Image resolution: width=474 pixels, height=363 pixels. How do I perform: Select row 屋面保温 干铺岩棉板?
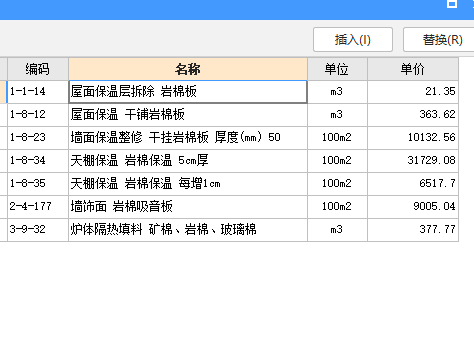tap(188, 115)
